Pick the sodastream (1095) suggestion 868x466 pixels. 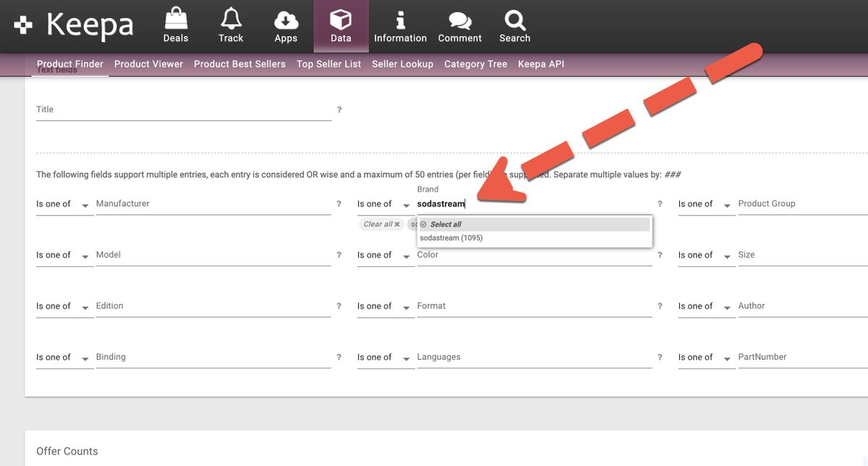(x=534, y=238)
